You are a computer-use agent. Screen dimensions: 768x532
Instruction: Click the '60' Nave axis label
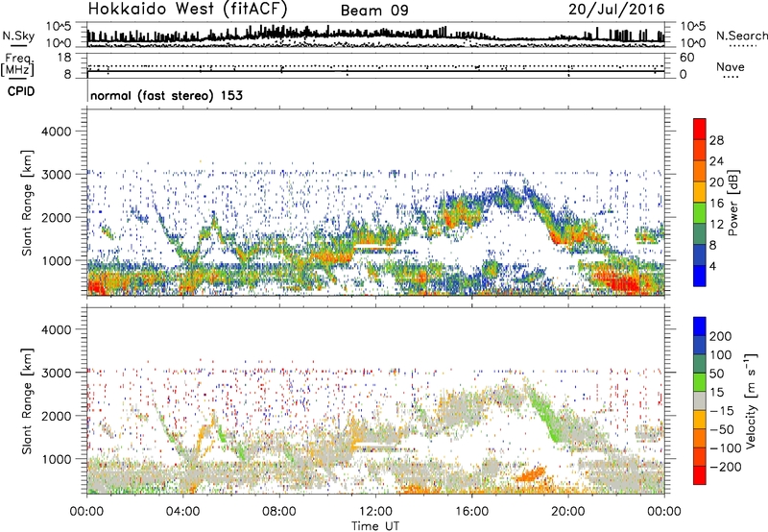686,58
